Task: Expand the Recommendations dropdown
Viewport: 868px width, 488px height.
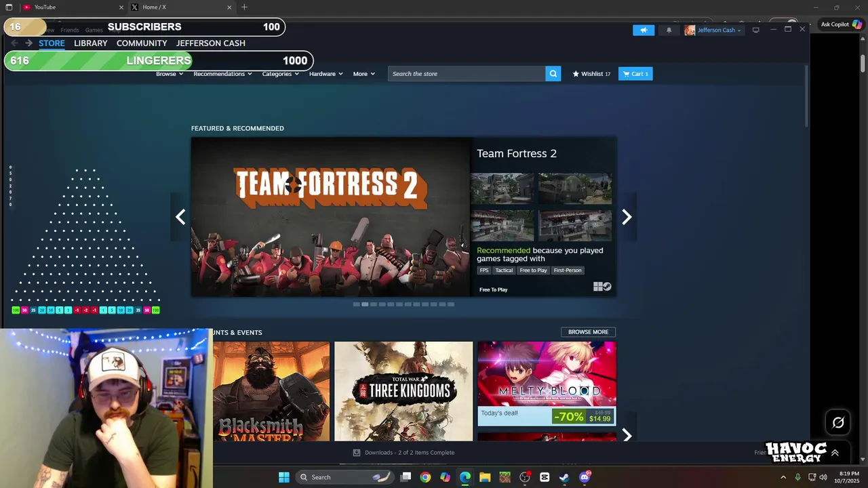Action: [x=222, y=74]
